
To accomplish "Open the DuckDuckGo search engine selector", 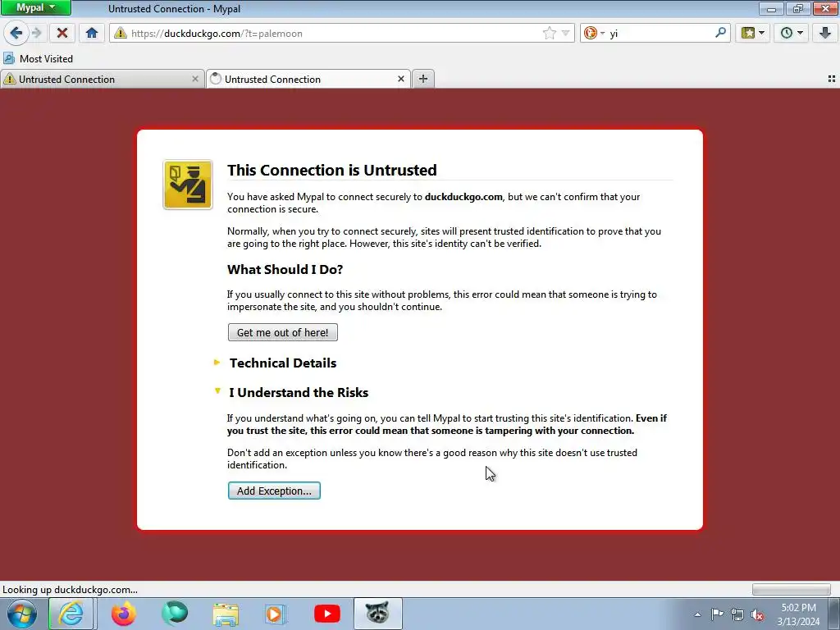I will (x=594, y=33).
